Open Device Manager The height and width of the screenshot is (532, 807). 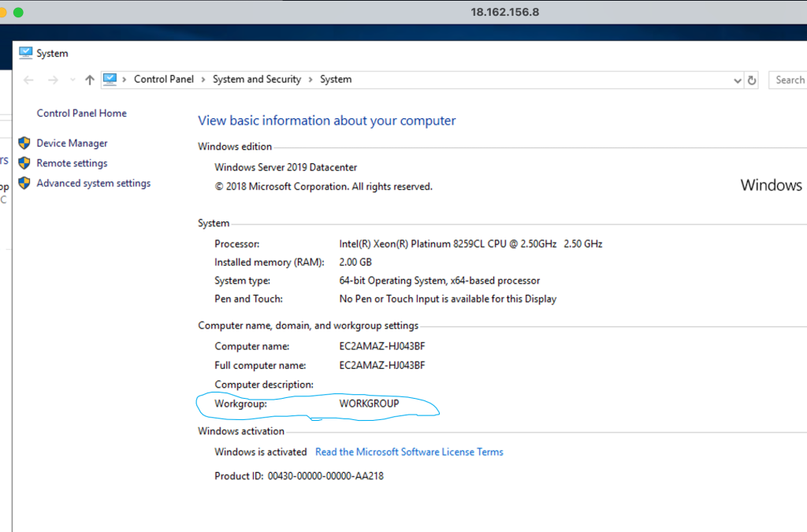tap(72, 143)
